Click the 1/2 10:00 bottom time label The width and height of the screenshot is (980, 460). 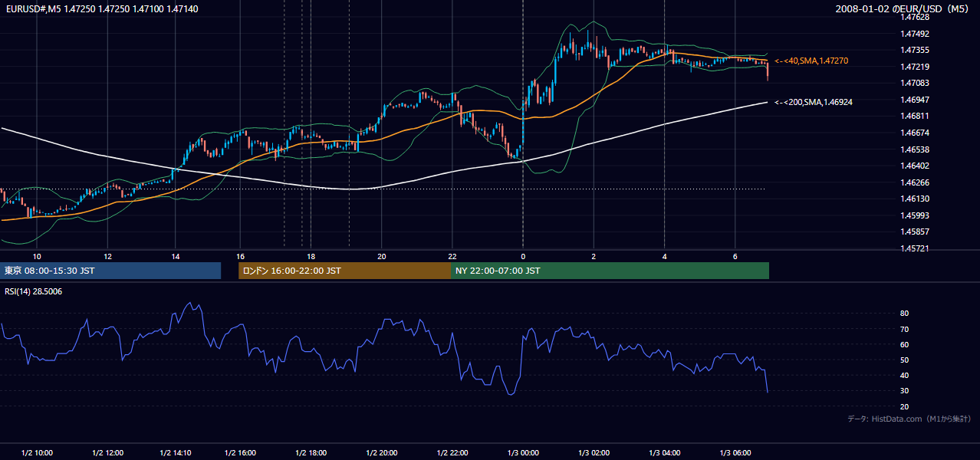tap(37, 452)
